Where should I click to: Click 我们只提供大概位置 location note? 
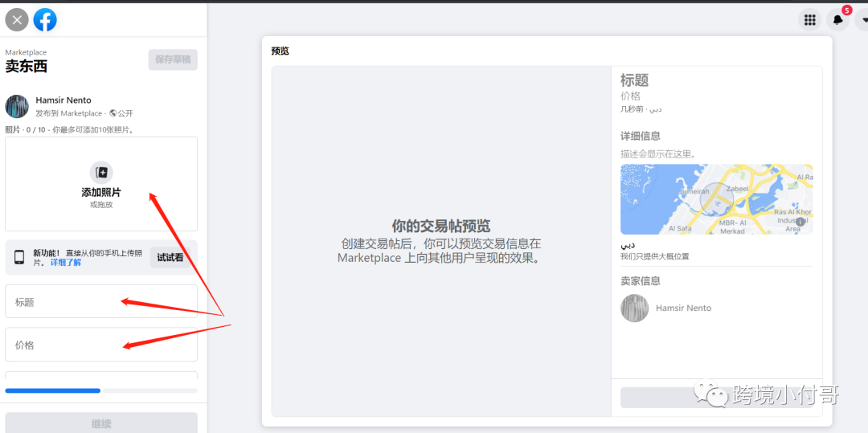point(655,256)
